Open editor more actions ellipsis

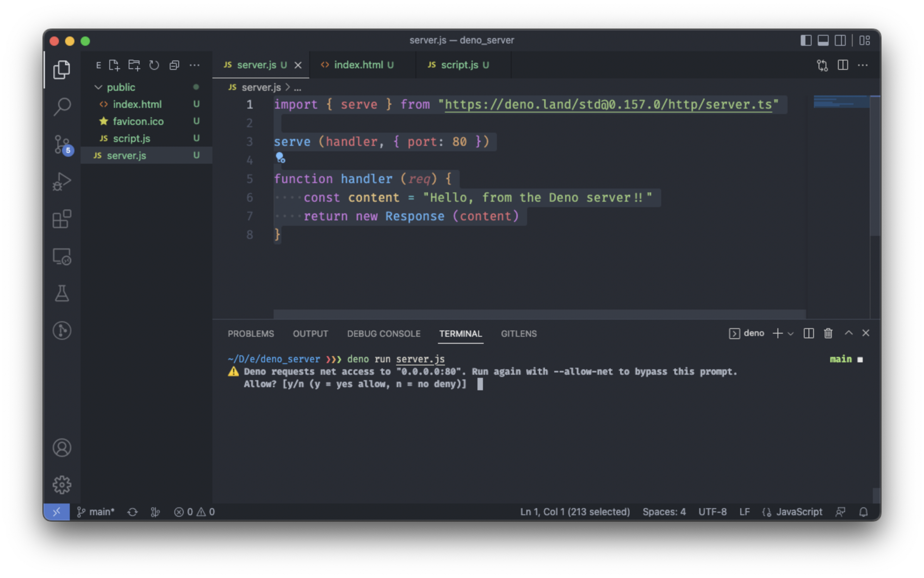point(863,65)
